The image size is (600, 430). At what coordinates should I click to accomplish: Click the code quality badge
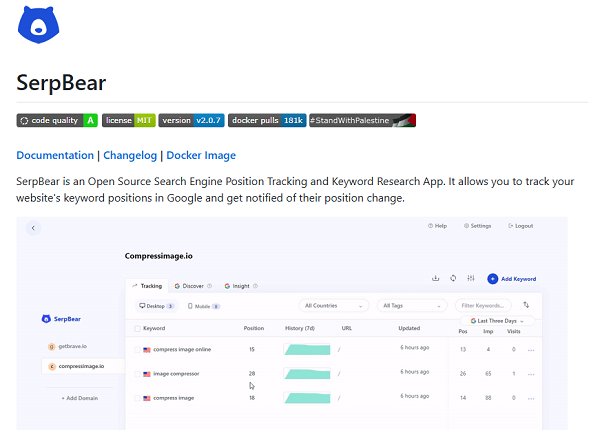57,120
